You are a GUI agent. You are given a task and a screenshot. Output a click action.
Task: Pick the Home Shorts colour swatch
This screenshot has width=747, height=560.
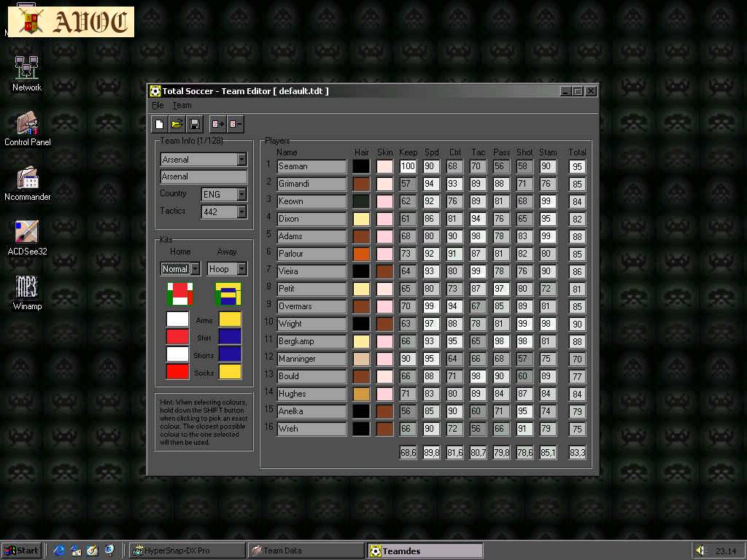177,354
